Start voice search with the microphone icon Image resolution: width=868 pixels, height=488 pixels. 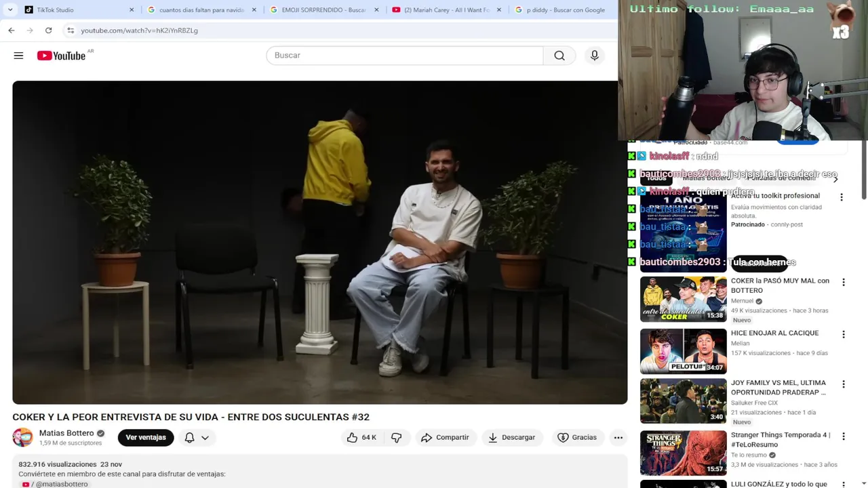(595, 56)
